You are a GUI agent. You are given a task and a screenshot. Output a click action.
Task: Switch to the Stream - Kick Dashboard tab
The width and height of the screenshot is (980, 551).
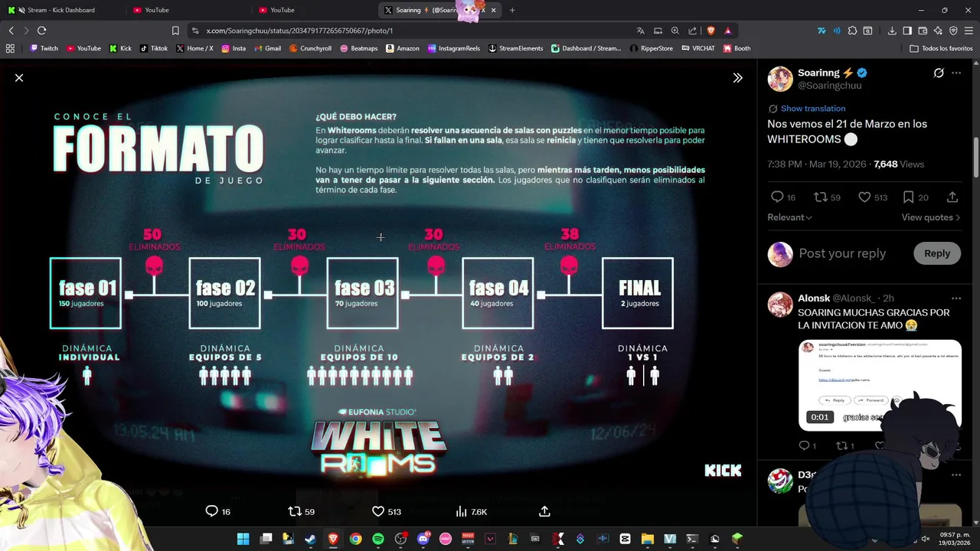click(x=61, y=10)
